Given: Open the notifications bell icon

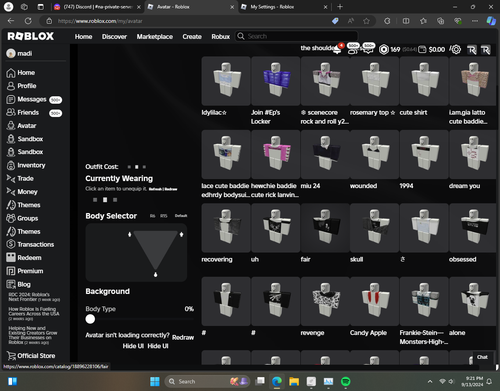Looking at the screenshot, I should (x=337, y=49).
